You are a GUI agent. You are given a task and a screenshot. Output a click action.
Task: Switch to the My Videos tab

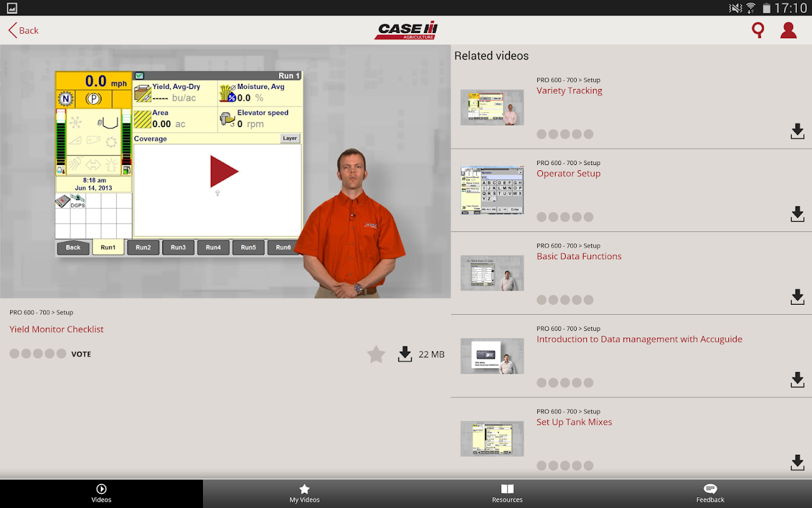coord(304,493)
